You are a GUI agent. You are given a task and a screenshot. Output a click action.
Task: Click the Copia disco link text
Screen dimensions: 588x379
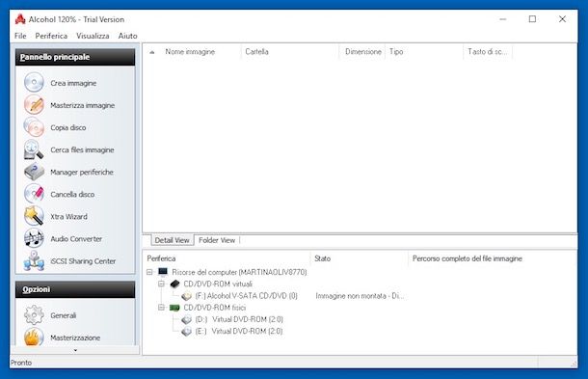point(68,127)
